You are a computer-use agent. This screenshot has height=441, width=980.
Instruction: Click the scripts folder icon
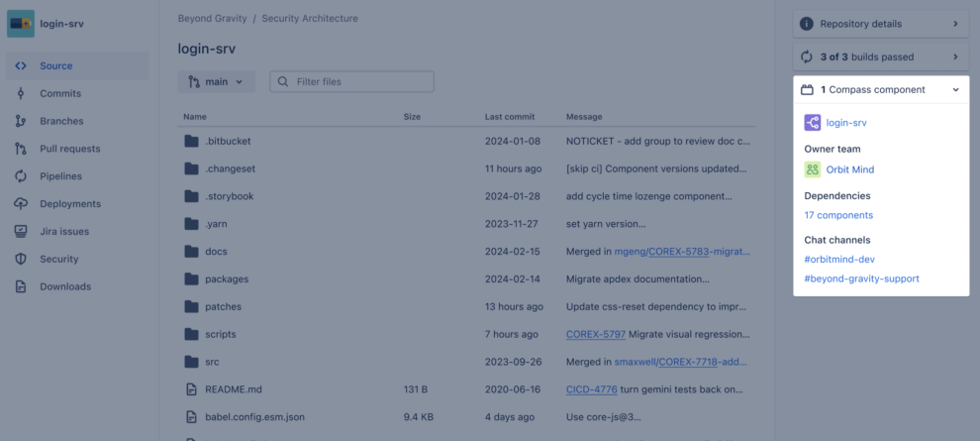pyautogui.click(x=191, y=334)
